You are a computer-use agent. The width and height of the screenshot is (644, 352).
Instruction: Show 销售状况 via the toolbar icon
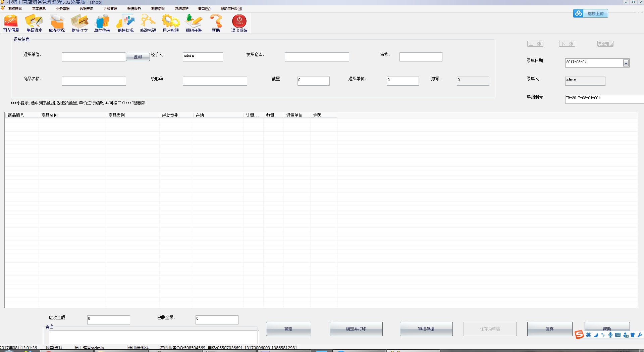pos(125,23)
